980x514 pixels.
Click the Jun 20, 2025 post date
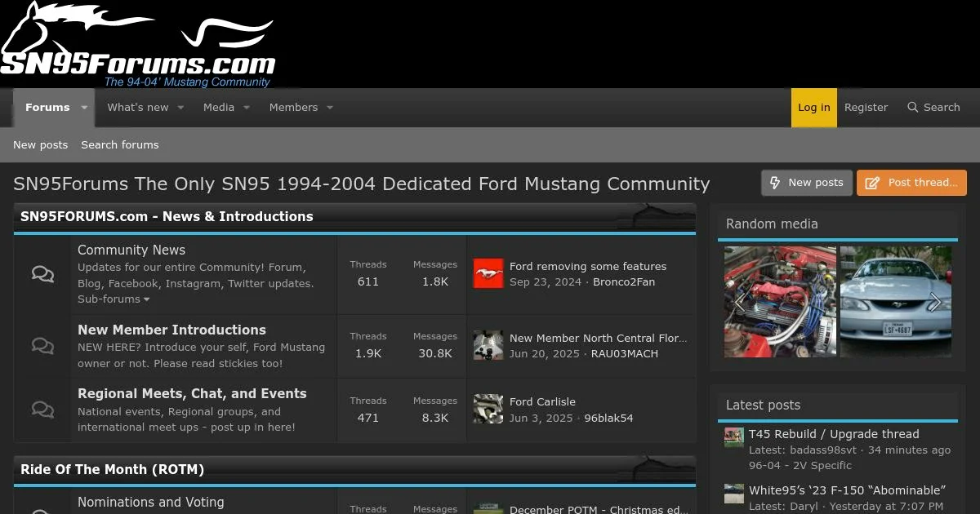coord(545,354)
